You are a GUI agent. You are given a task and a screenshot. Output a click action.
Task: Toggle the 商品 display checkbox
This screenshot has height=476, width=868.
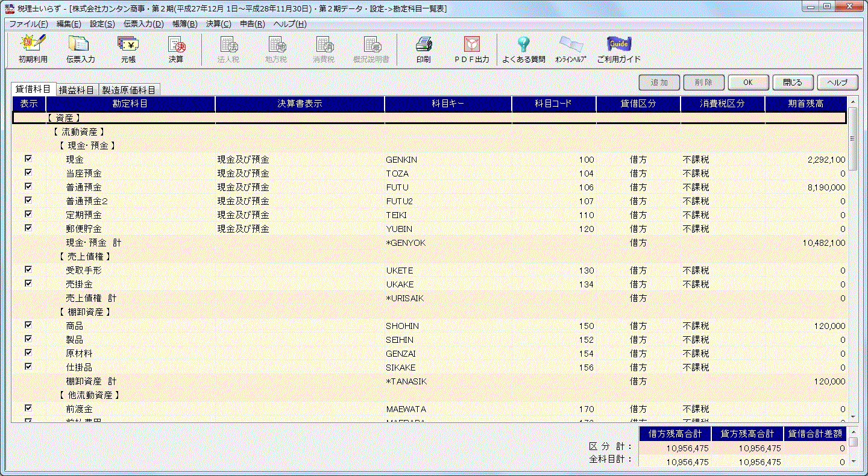point(28,325)
